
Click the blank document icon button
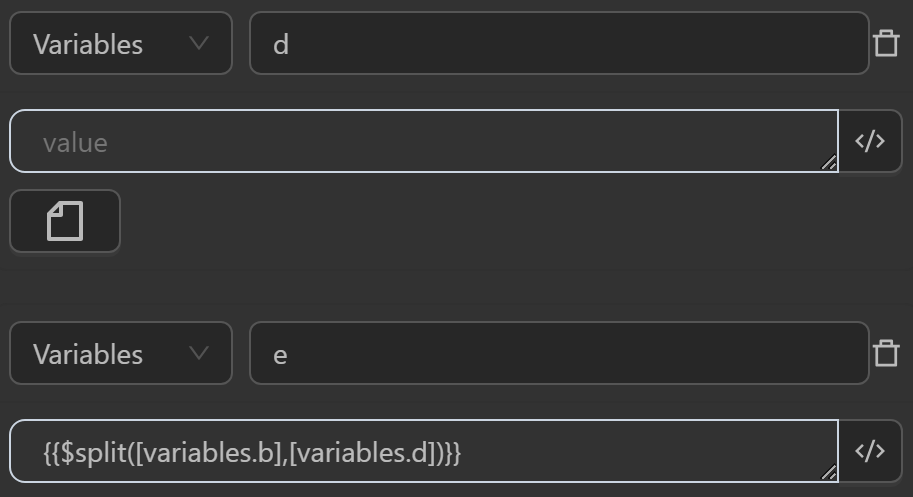pyautogui.click(x=65, y=221)
